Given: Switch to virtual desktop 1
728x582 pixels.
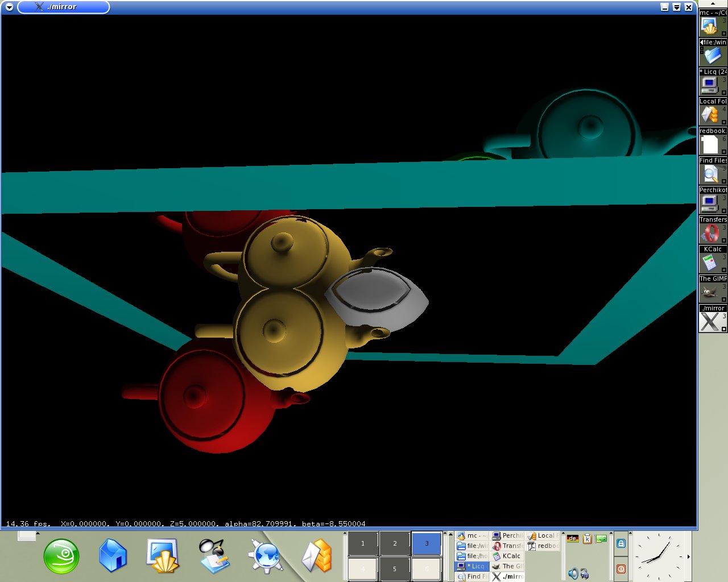Looking at the screenshot, I should (363, 543).
